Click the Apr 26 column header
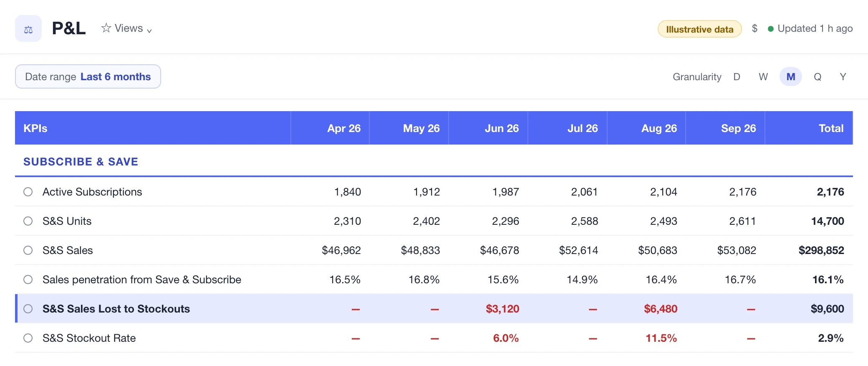This screenshot has height=366, width=868. (330, 128)
